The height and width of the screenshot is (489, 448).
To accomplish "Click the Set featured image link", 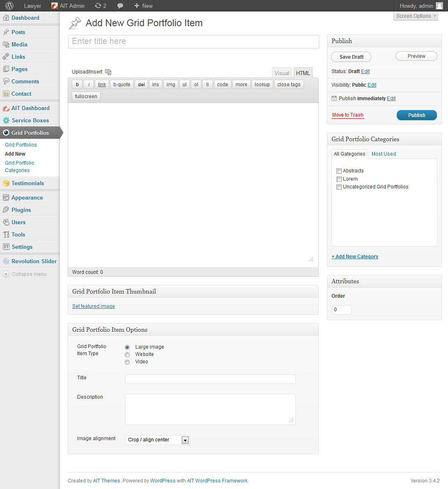I will coord(94,306).
